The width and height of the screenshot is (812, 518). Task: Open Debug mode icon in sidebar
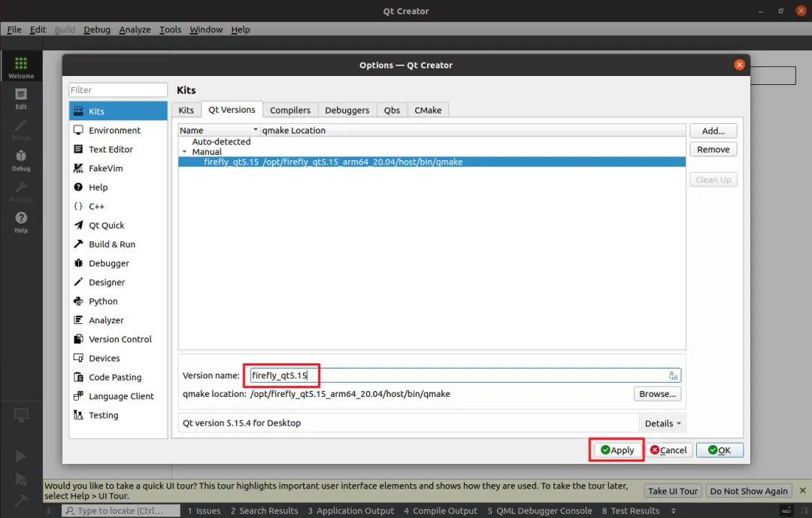pyautogui.click(x=21, y=160)
